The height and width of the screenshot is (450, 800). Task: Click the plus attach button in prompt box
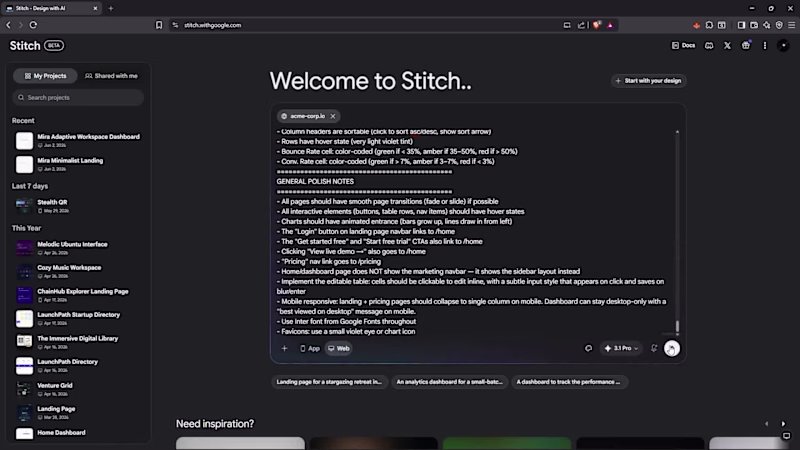click(284, 348)
